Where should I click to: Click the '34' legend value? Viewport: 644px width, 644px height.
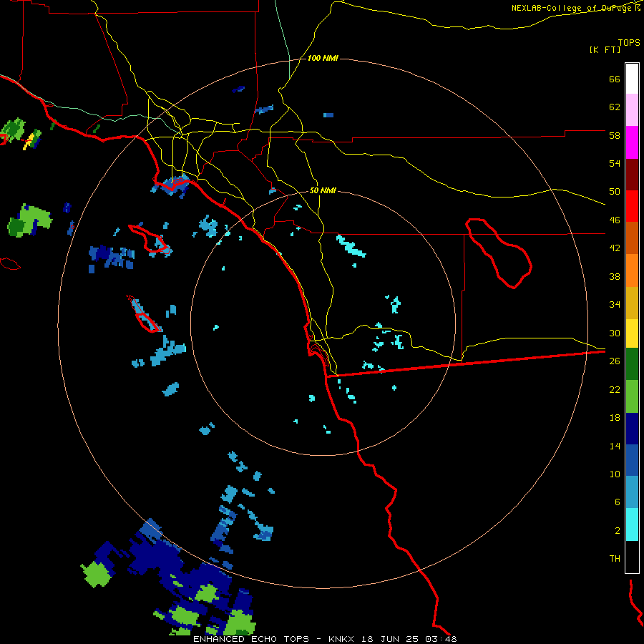[x=615, y=305]
